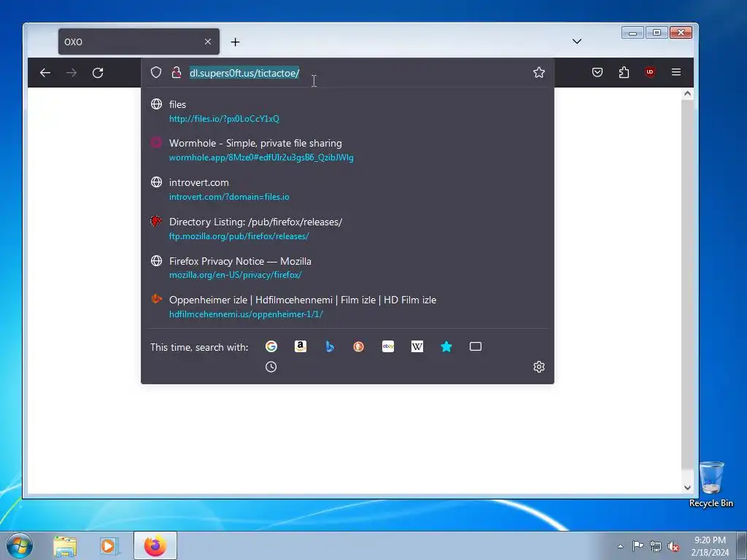Search this time with Wikipedia icon
Screen dimensions: 747x560
[417, 346]
